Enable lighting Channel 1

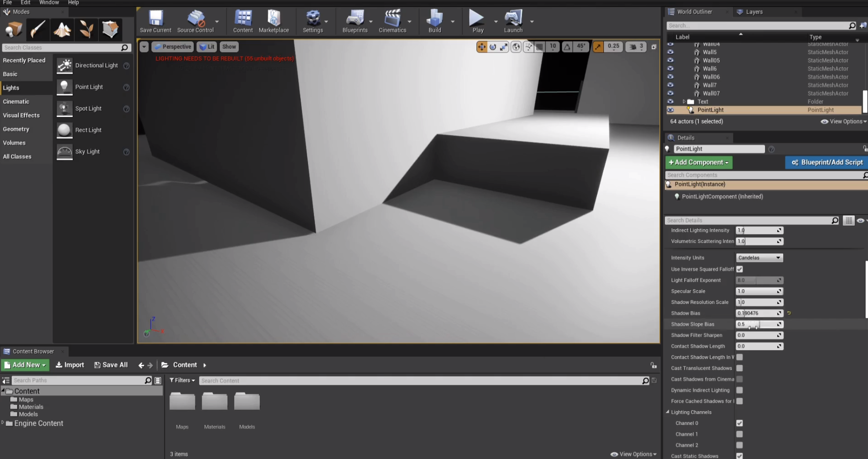point(740,434)
